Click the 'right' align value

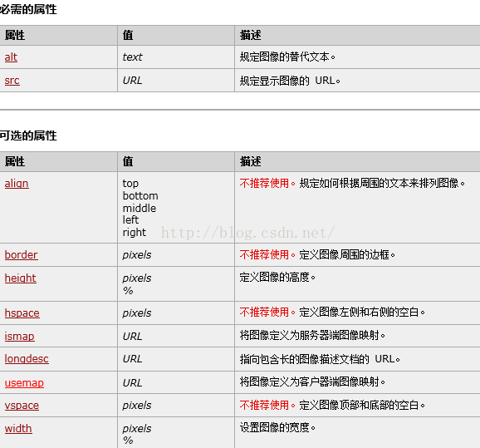point(135,232)
